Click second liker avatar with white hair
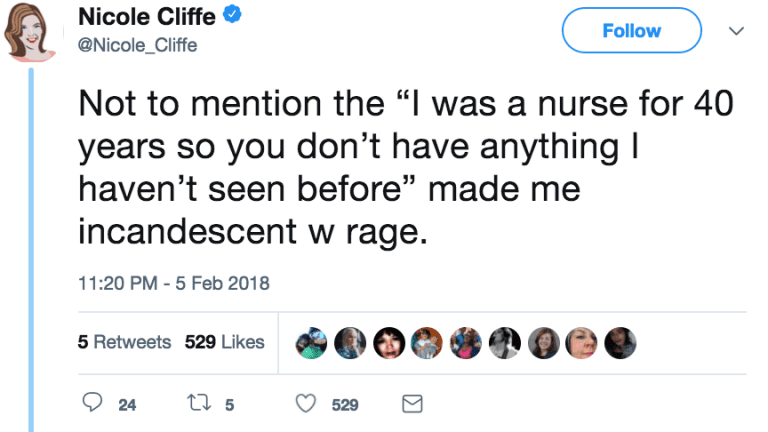Screen dimensions: 768x432 click(x=350, y=343)
